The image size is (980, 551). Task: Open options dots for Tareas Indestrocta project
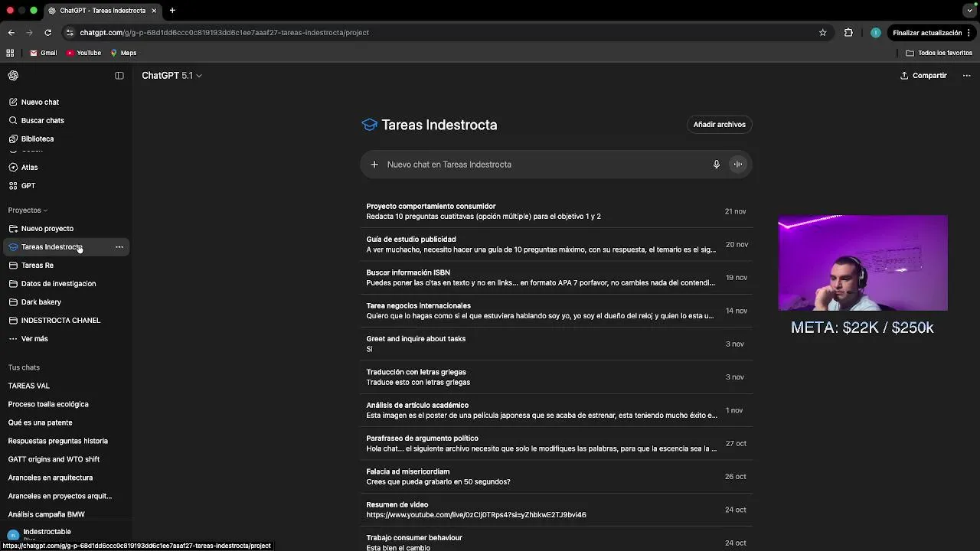coord(119,247)
